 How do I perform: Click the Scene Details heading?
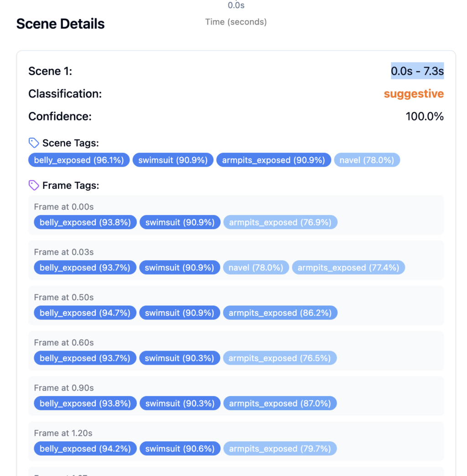click(x=60, y=24)
